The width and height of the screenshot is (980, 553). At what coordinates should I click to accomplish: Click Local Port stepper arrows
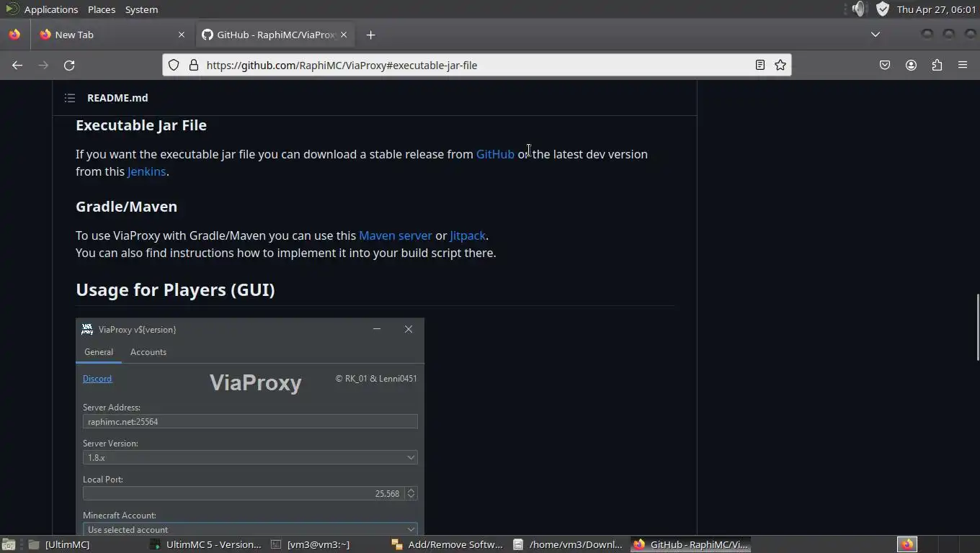pyautogui.click(x=411, y=493)
